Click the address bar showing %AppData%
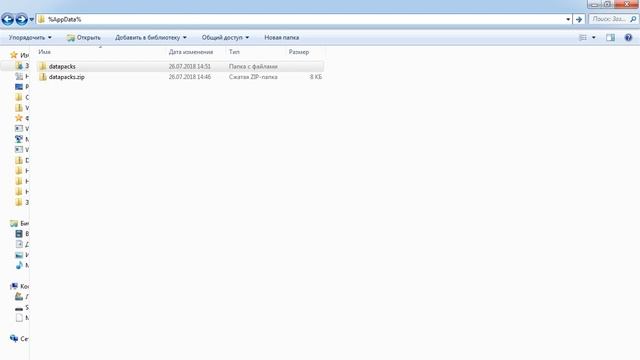 tap(300, 19)
